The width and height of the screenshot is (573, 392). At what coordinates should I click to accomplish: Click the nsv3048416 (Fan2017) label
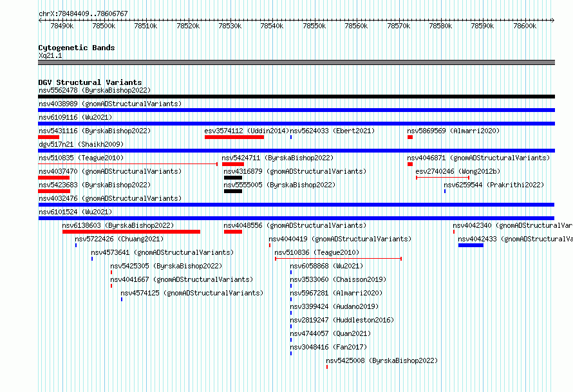[328, 347]
